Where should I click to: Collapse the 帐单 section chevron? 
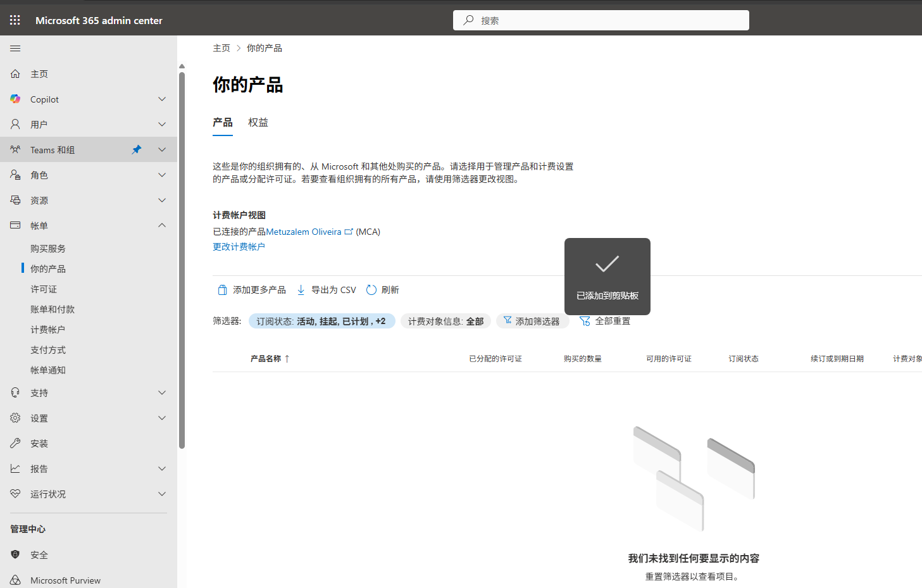point(162,225)
